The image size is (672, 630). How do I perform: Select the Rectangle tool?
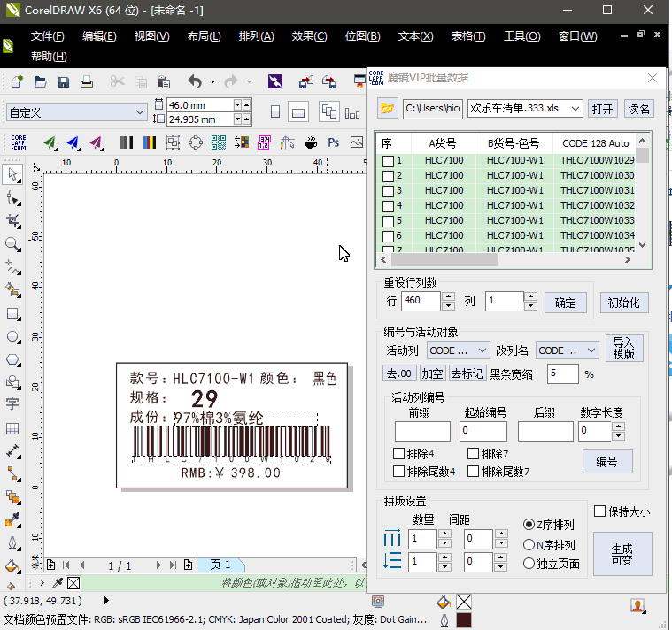click(x=12, y=313)
